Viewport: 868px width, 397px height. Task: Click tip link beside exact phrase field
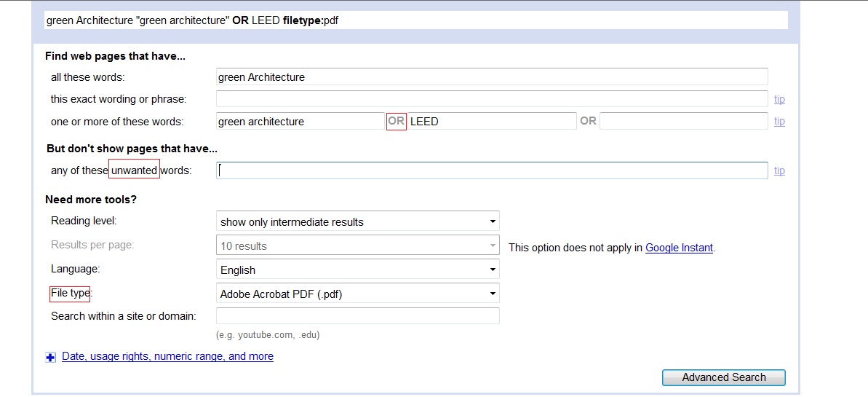coord(779,99)
